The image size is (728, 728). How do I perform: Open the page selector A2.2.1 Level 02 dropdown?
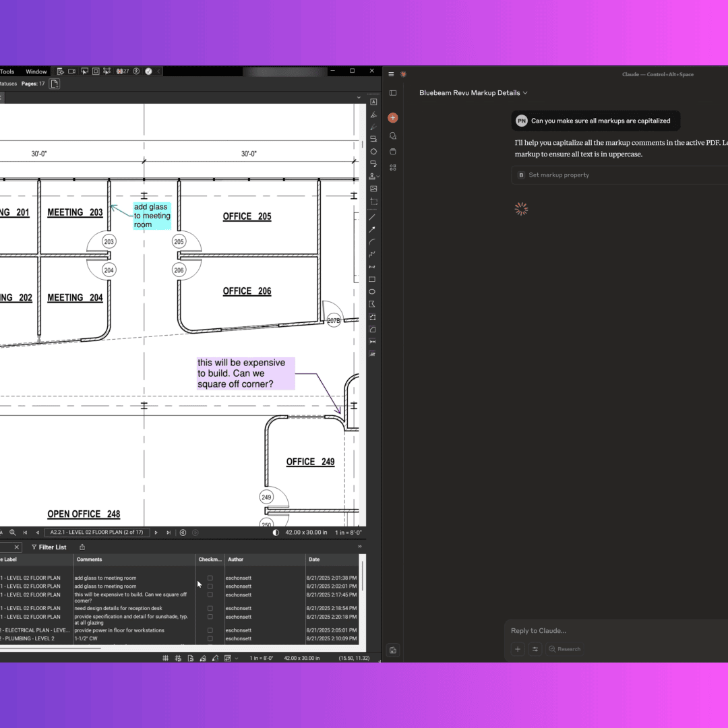point(96,533)
